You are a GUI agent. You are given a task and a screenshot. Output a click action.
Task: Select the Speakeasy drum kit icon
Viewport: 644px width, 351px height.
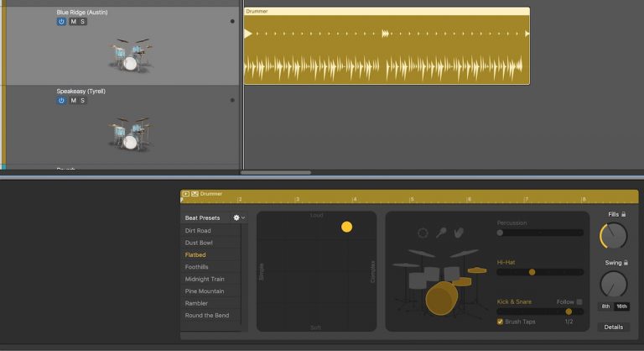(x=131, y=134)
